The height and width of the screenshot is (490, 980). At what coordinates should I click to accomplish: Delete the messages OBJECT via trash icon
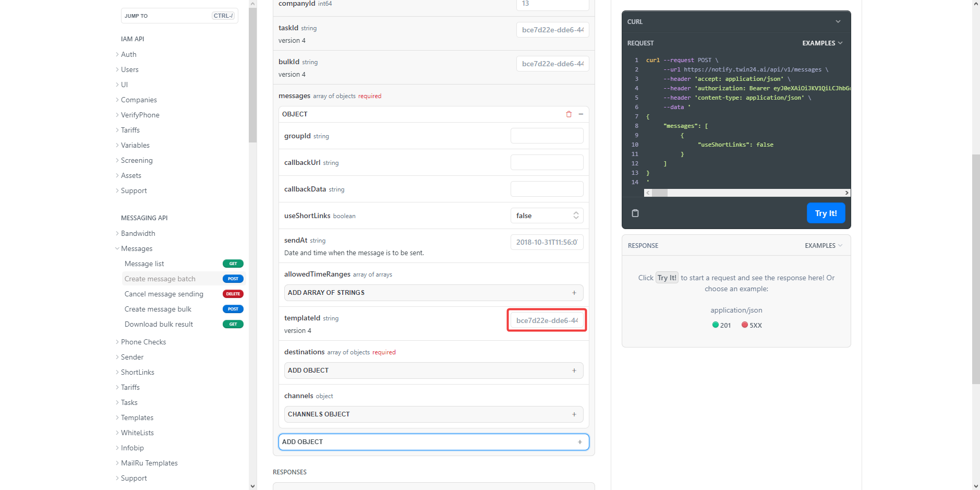(x=568, y=114)
